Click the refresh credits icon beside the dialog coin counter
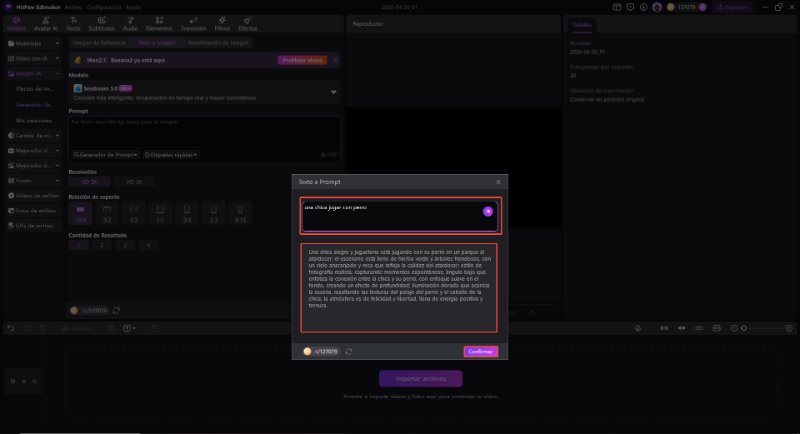 click(x=349, y=351)
